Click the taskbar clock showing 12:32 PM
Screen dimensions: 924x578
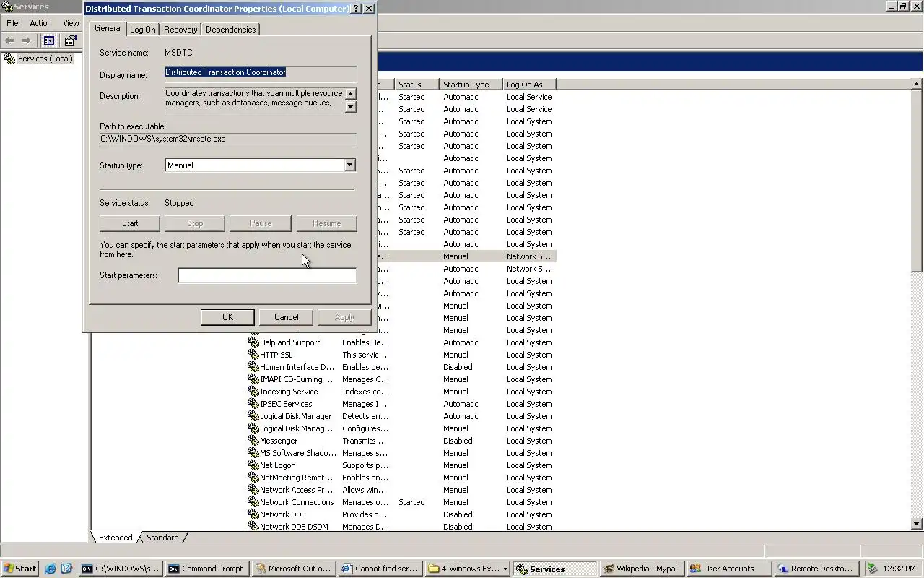tap(899, 569)
